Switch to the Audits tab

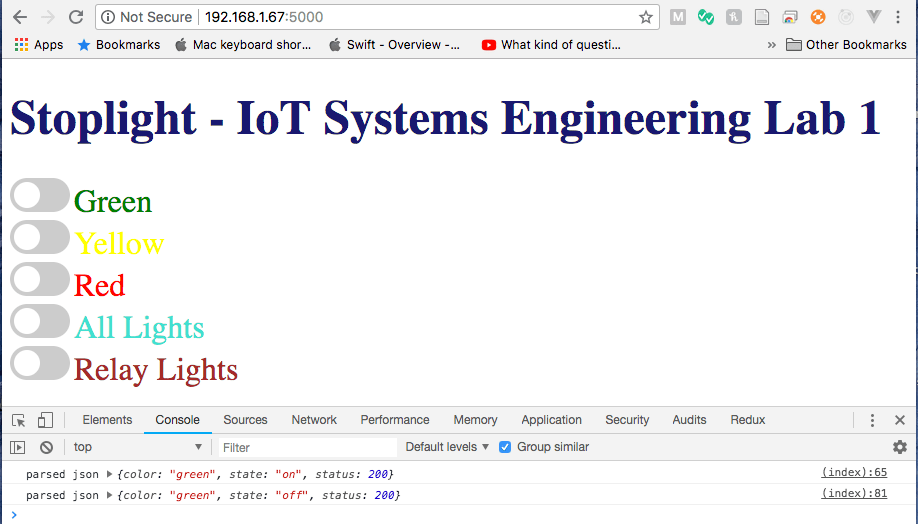tap(689, 420)
